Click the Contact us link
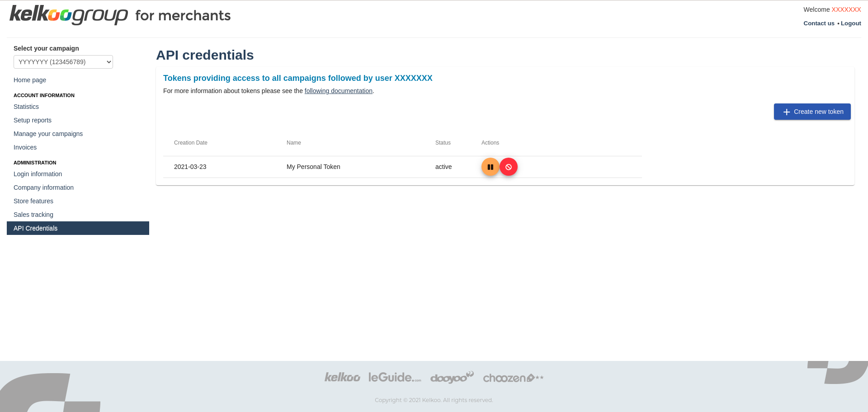 click(819, 23)
